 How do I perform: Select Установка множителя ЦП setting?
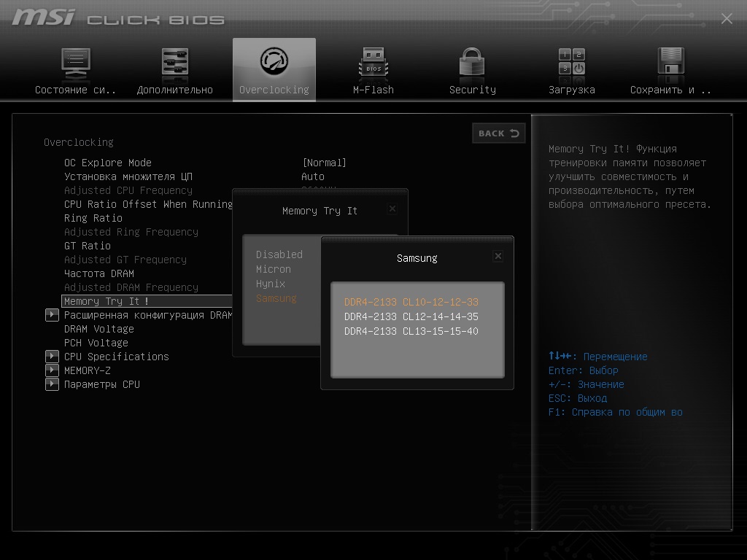128,176
